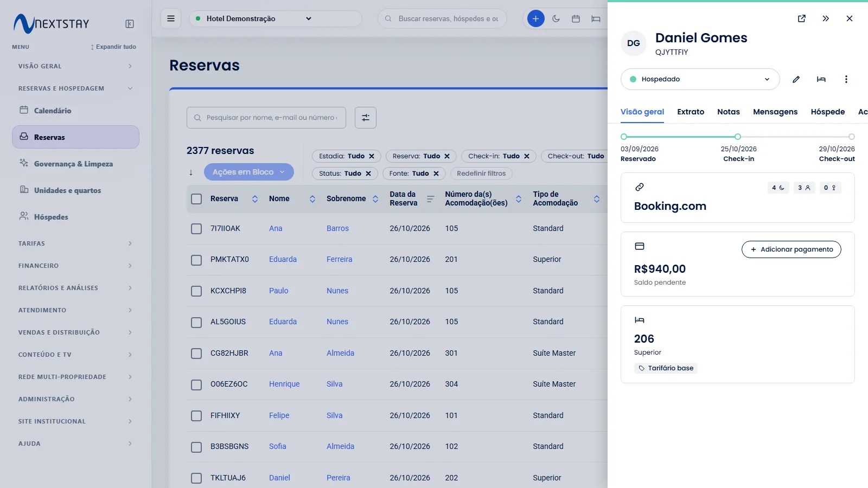Click Expandir tudo in the sidebar
868x488 pixels.
point(113,47)
